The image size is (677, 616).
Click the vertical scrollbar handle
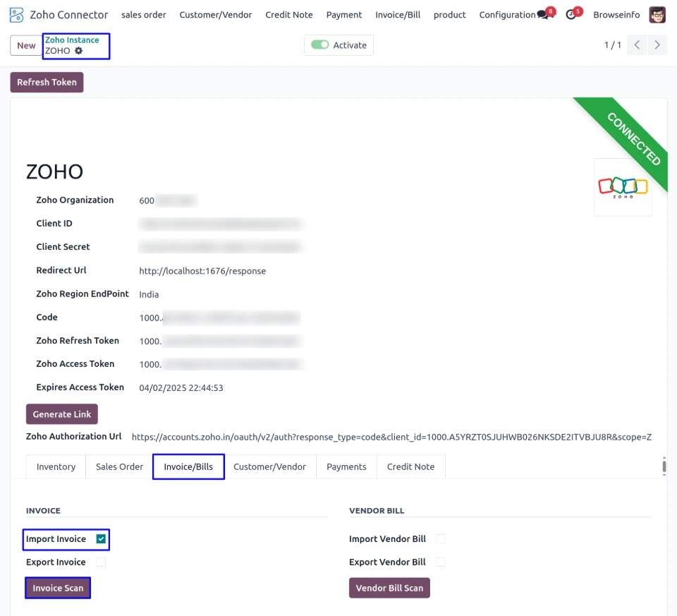tap(664, 466)
